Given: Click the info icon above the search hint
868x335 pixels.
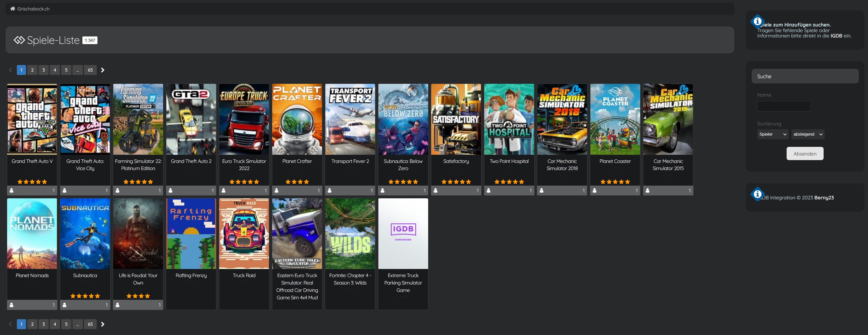Looking at the screenshot, I should pyautogui.click(x=757, y=21).
